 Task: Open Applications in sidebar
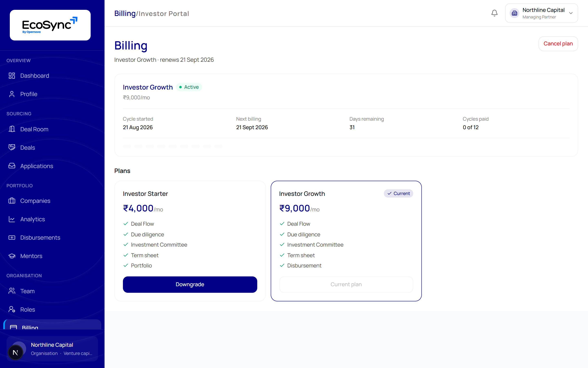52,166
